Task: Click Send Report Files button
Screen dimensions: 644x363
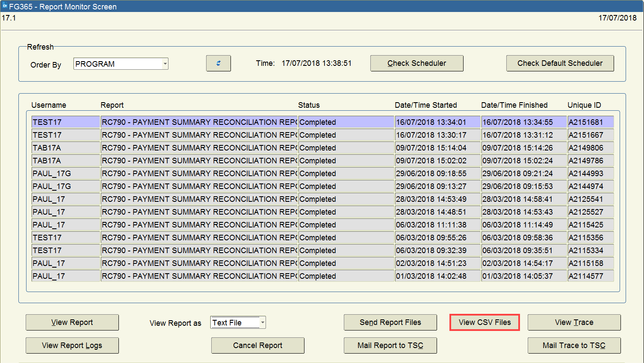Action: tap(390, 322)
